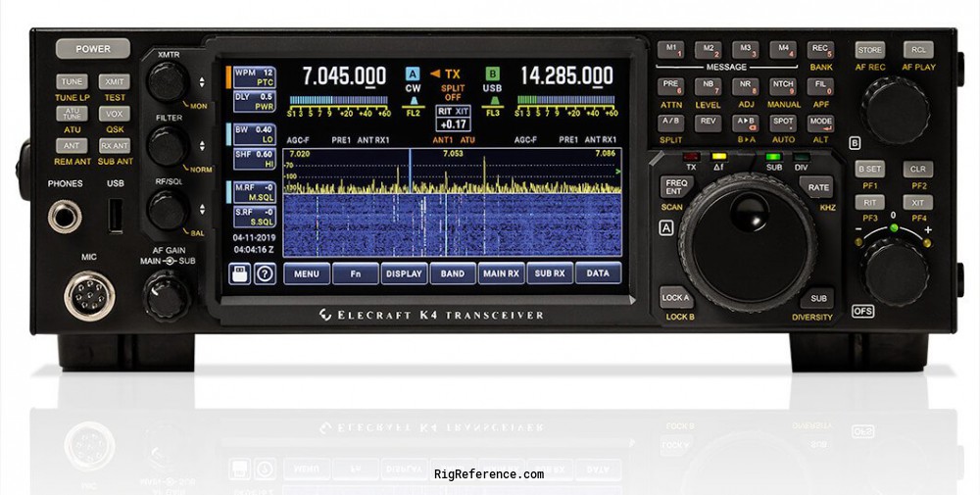This screenshot has width=980, height=495.
Task: Tap the up/down arrows beside the RF/SQL knob
Action: pos(201,210)
